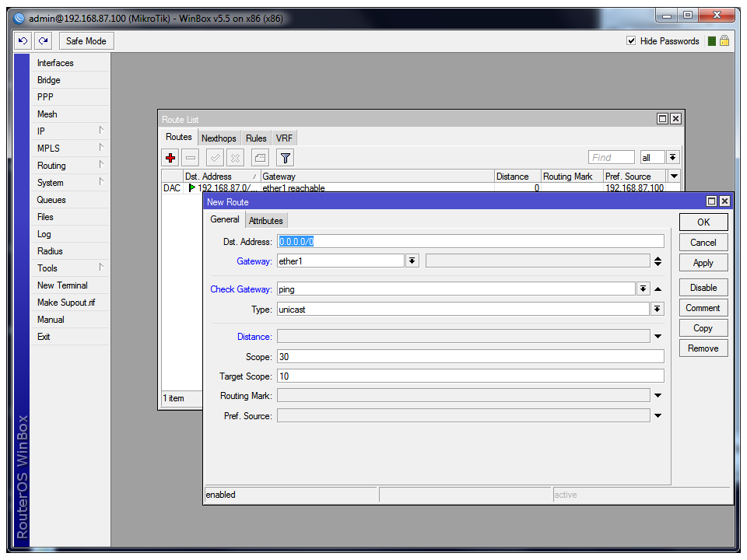Click the undo arrow in top toolbar
Screen dimensions: 747x560
23,40
